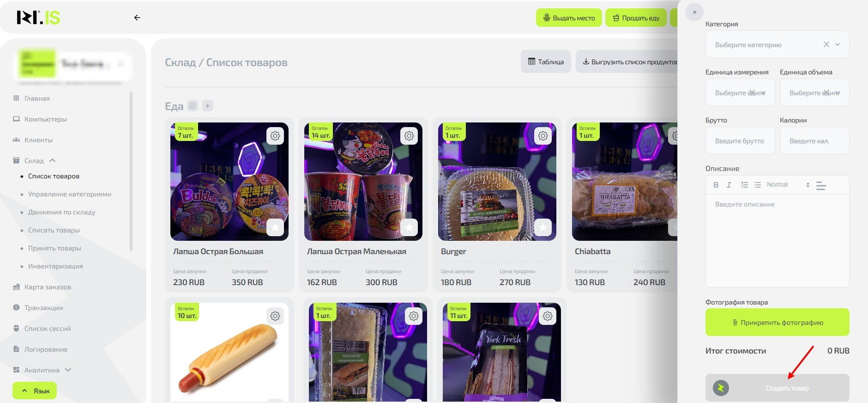Focus the Введите брутто input field
The width and height of the screenshot is (868, 403).
click(740, 140)
